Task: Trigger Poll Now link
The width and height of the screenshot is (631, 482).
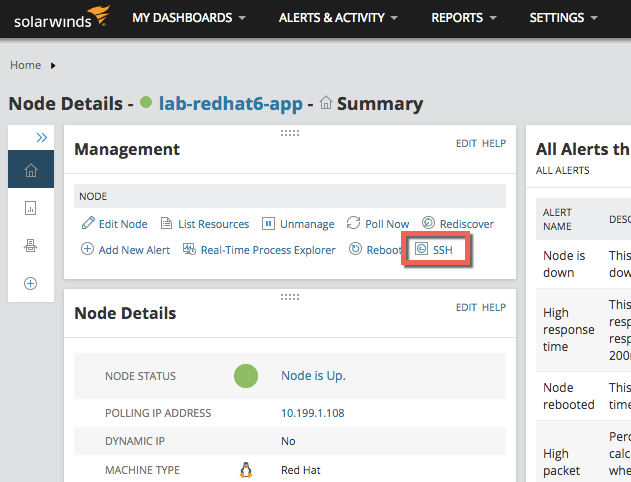Action: tap(387, 224)
